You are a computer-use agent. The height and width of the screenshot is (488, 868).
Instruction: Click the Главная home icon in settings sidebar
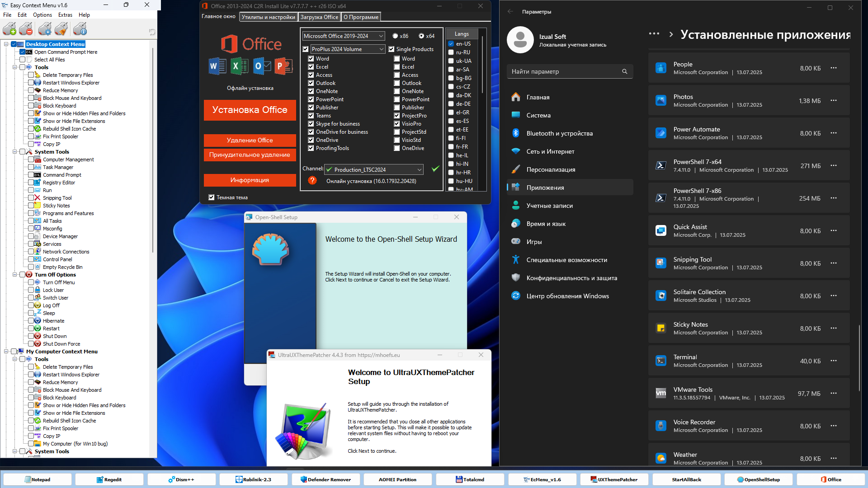[516, 97]
